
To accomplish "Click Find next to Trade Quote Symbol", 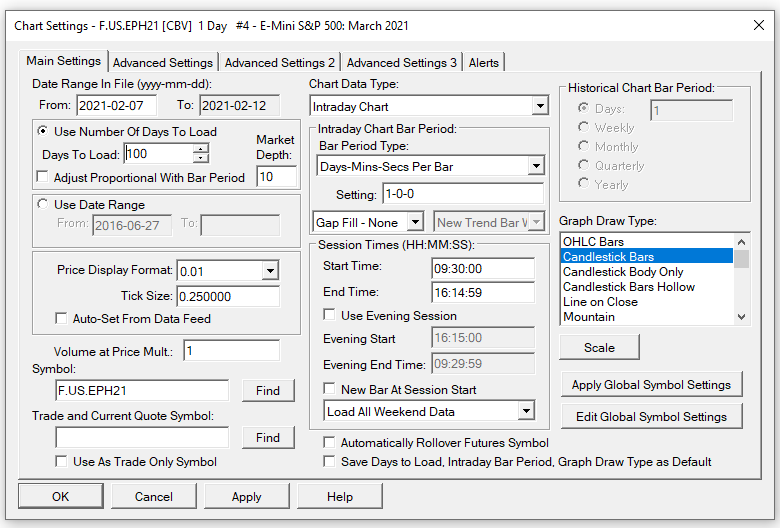I will coord(268,437).
